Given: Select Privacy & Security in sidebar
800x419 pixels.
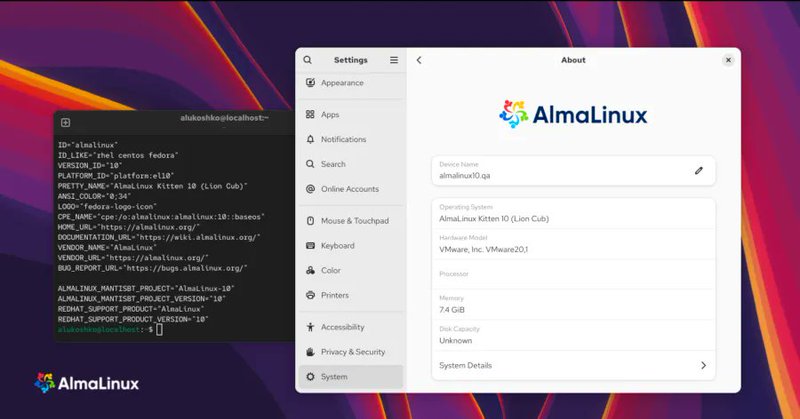Looking at the screenshot, I should point(352,352).
